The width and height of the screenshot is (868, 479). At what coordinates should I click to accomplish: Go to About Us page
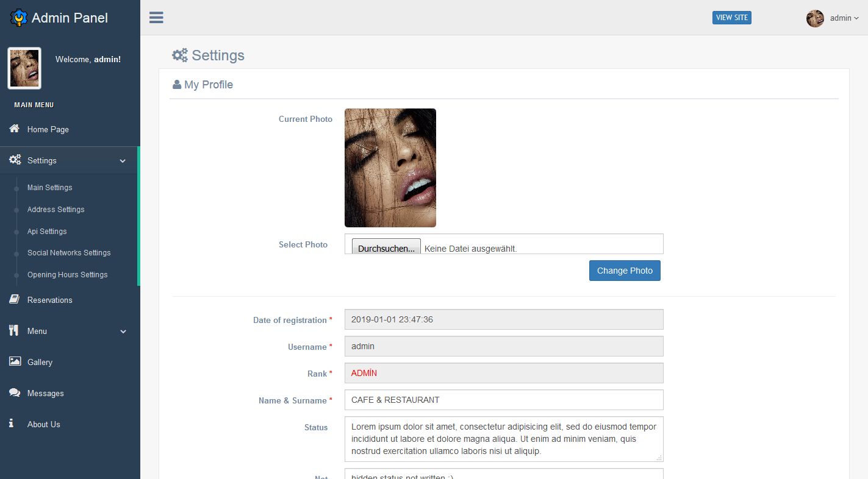pyautogui.click(x=44, y=424)
